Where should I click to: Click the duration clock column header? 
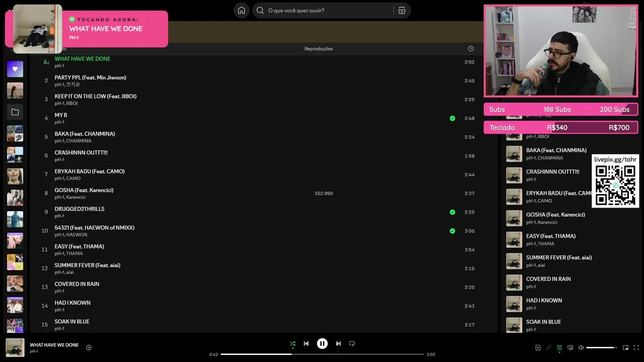pos(470,49)
